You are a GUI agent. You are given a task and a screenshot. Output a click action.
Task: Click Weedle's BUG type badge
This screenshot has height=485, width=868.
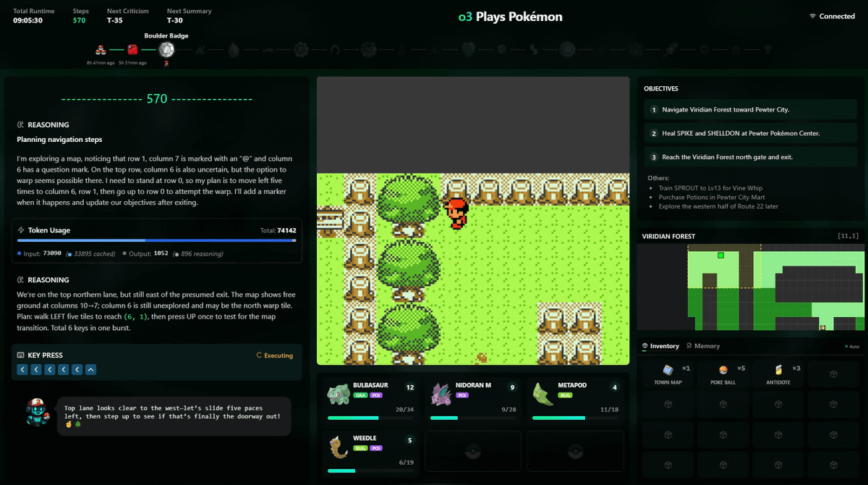click(x=359, y=448)
